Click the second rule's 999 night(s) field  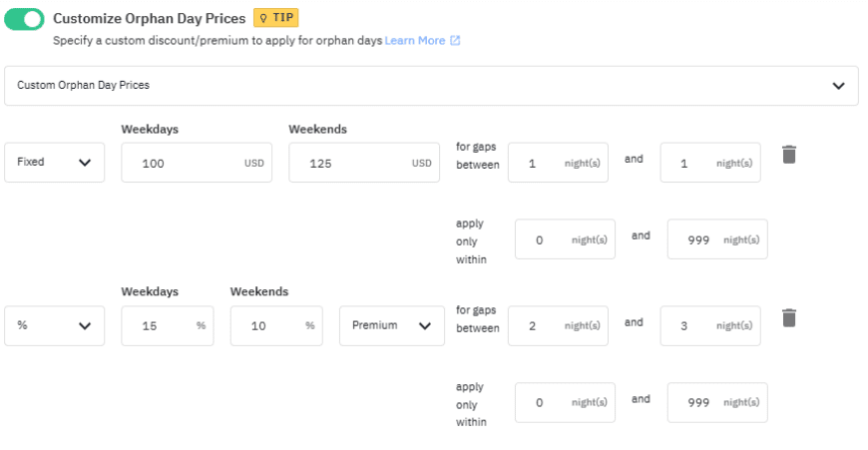point(716,403)
